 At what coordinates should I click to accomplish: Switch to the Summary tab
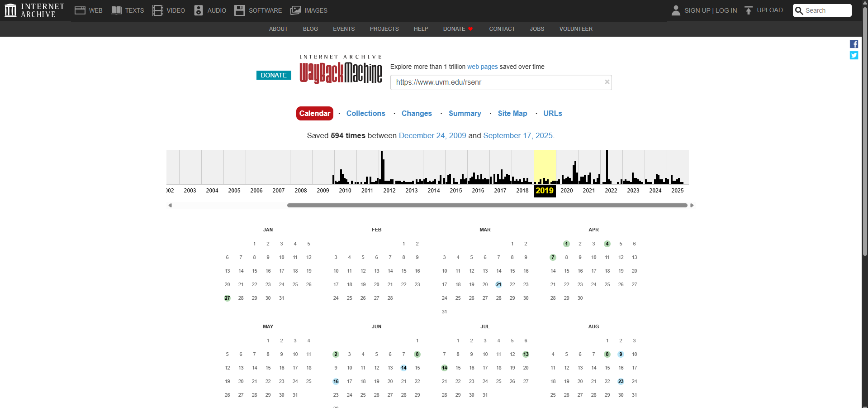(x=465, y=113)
